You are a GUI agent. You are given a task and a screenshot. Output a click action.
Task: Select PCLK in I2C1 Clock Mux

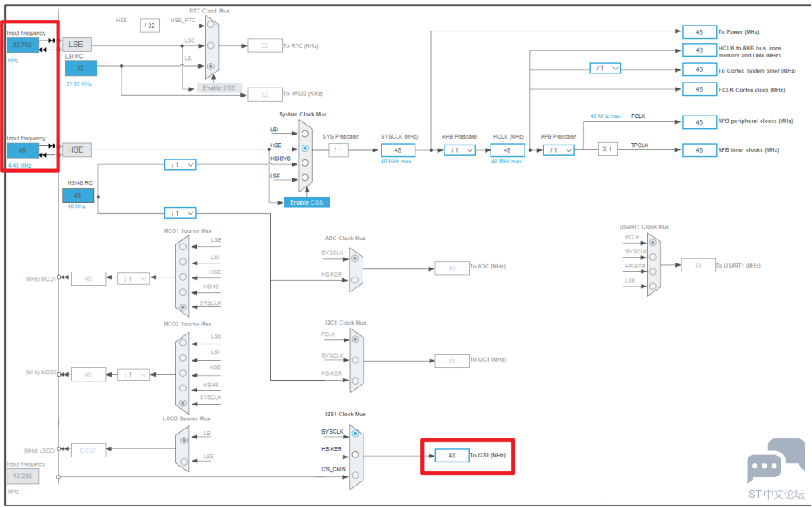click(x=355, y=339)
